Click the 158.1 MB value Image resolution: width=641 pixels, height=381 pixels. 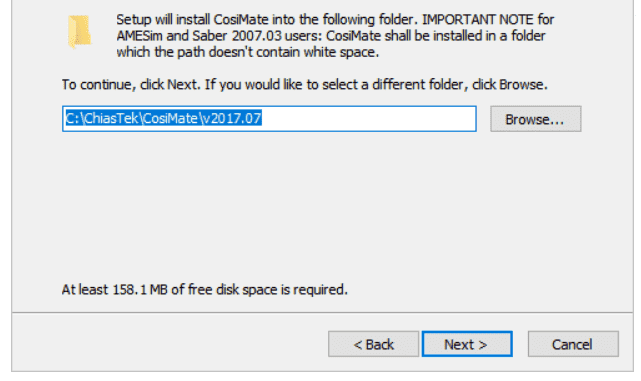(140, 289)
